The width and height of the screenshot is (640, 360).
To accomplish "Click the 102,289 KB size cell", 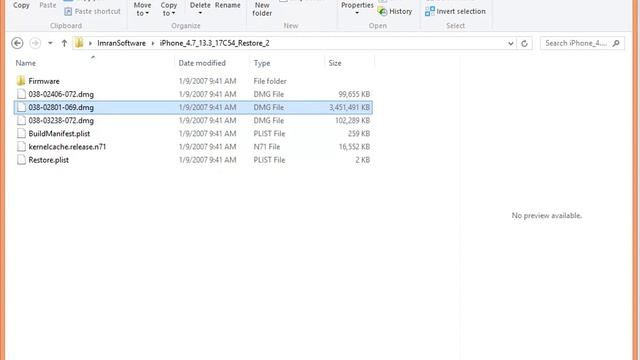I will (352, 120).
